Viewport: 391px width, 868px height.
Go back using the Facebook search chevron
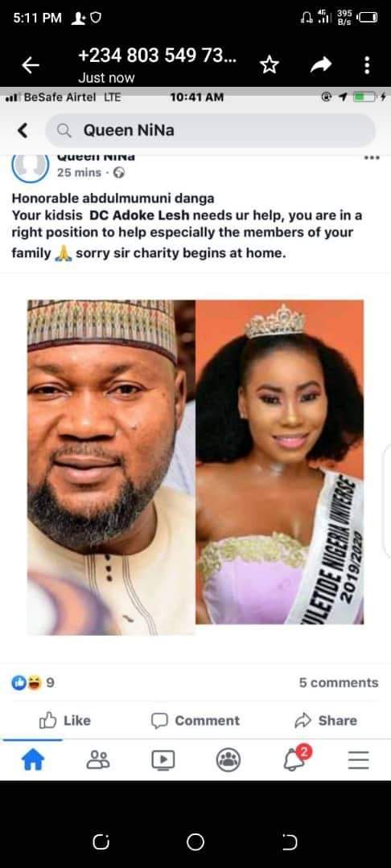click(x=23, y=131)
